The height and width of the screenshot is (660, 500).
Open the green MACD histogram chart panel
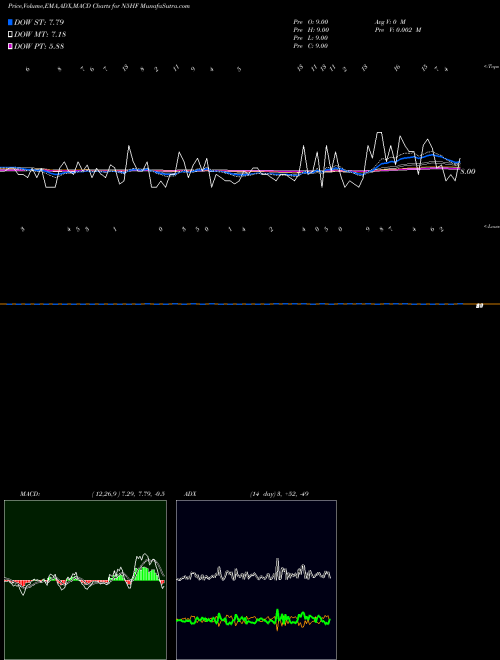[x=85, y=580]
